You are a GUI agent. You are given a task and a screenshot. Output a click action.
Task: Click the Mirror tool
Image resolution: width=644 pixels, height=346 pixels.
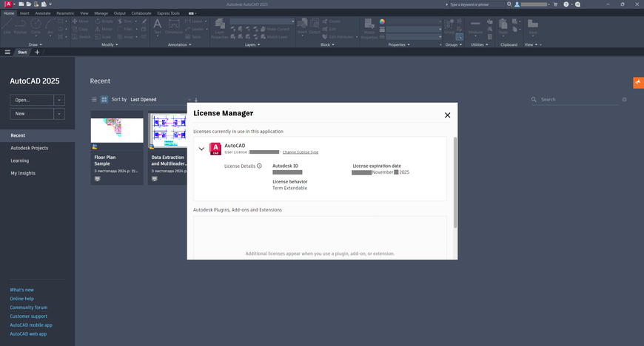104,29
